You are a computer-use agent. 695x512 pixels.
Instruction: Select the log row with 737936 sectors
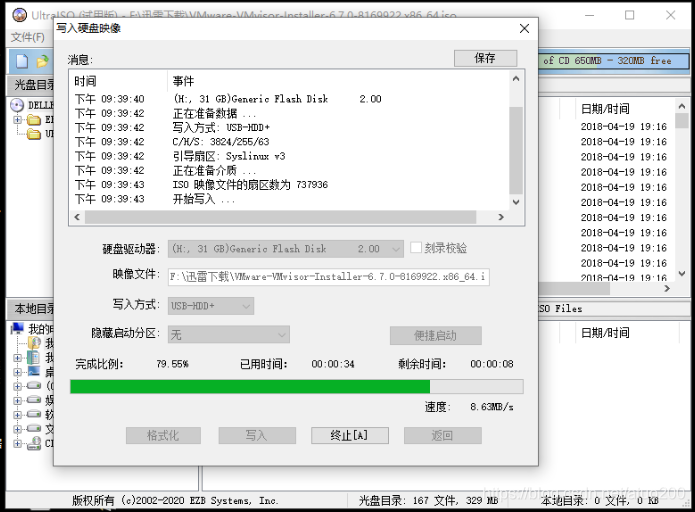click(290, 184)
